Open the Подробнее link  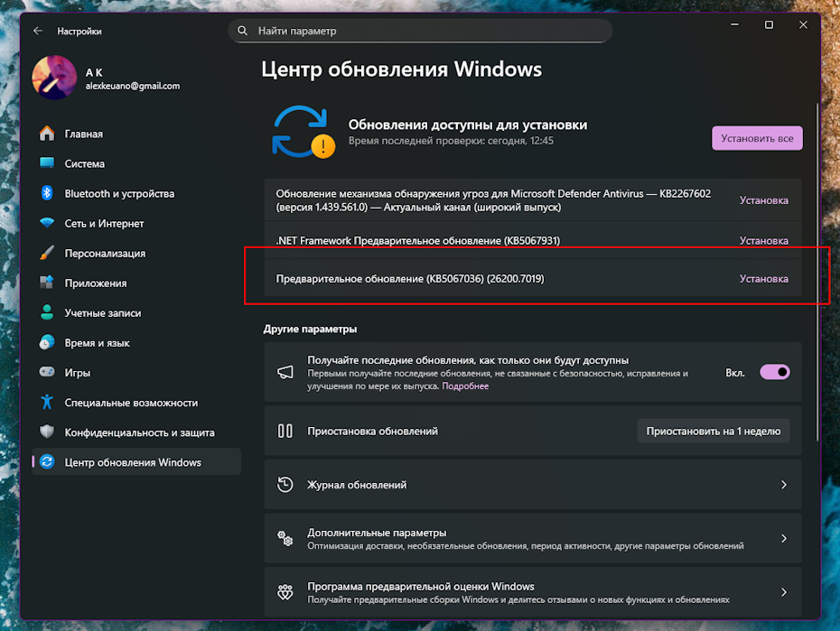pos(465,386)
